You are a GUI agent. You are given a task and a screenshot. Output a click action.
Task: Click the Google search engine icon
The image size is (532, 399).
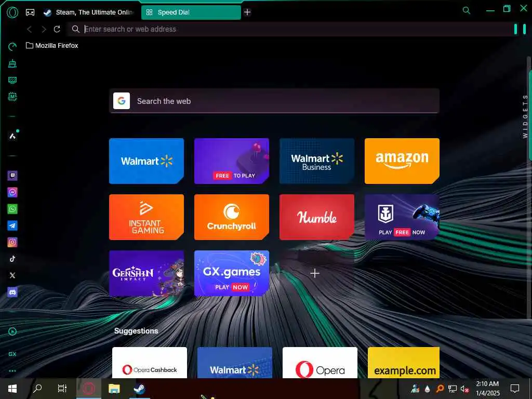click(122, 101)
